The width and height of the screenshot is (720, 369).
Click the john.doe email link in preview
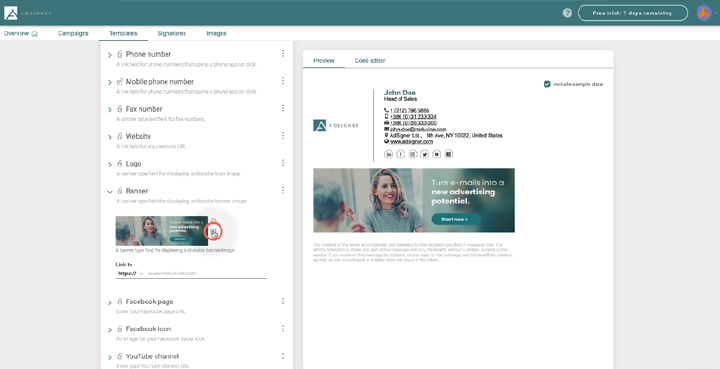click(x=418, y=129)
